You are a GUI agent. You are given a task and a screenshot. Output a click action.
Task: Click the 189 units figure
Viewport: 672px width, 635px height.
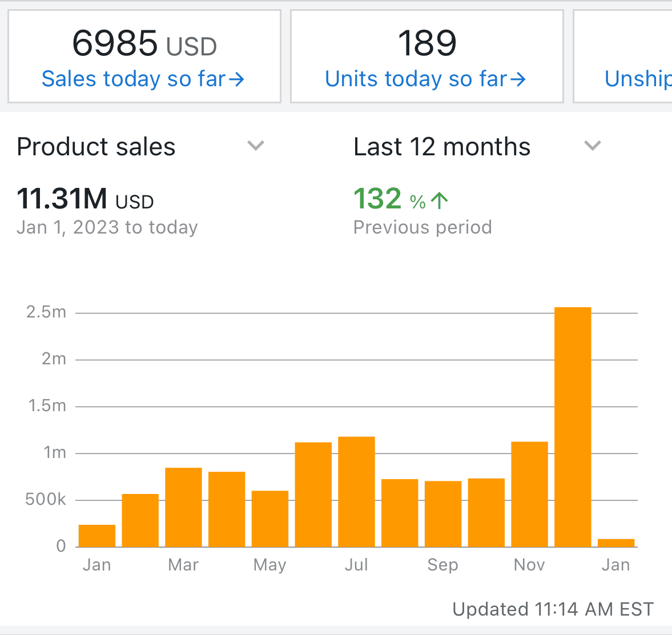(x=427, y=44)
